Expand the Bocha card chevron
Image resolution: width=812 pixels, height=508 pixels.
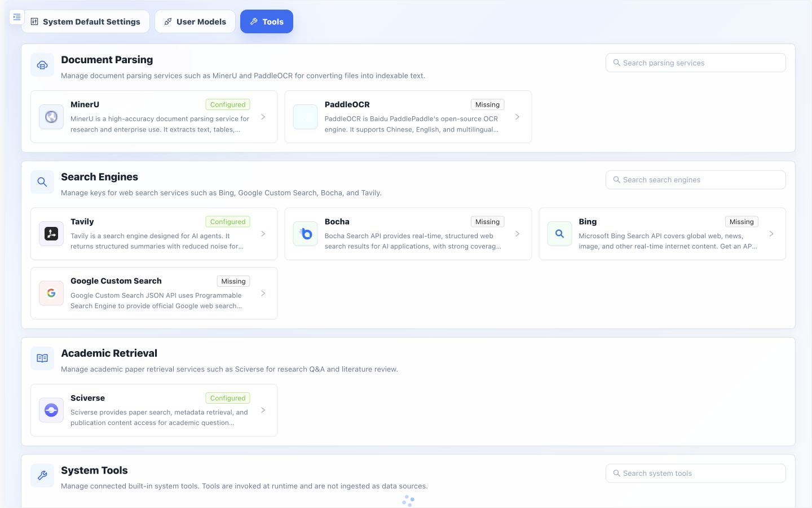pos(518,234)
